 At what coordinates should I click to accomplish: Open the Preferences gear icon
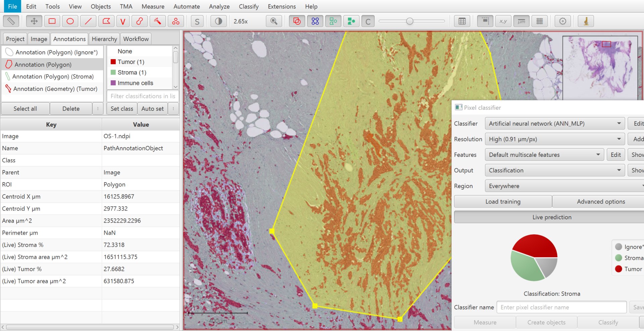(x=562, y=21)
